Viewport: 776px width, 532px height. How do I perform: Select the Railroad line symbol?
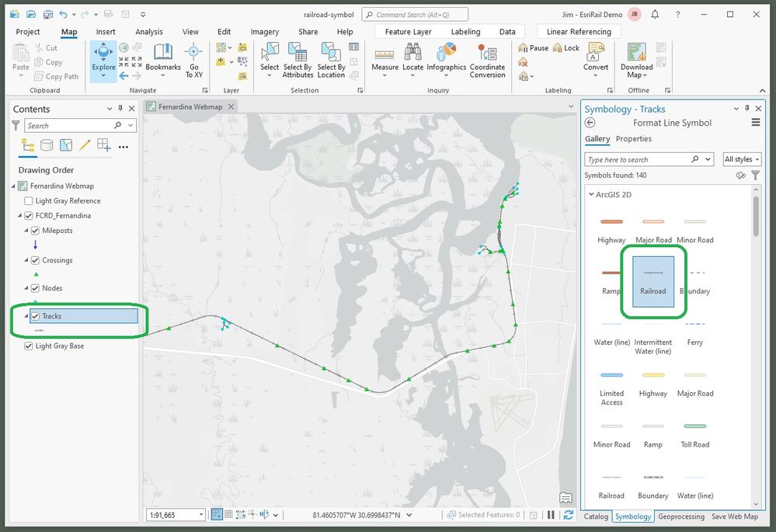652,282
